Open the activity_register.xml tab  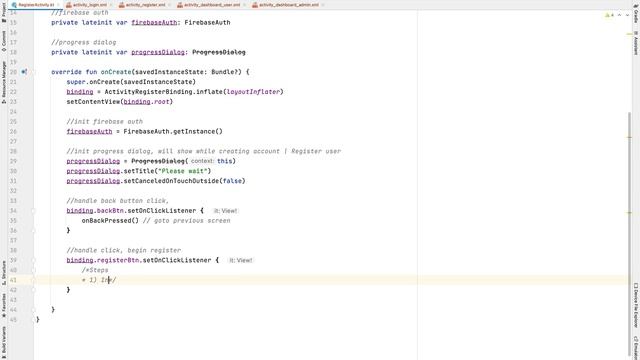(145, 5)
